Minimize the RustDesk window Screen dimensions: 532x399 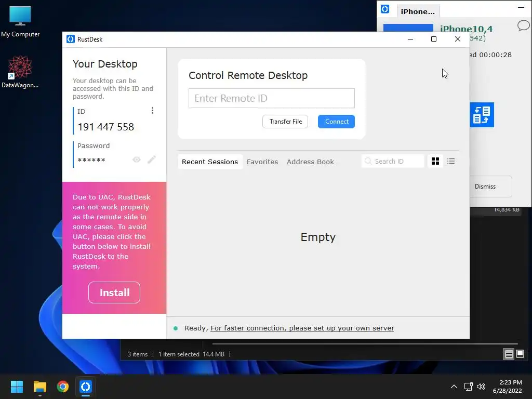click(x=410, y=39)
